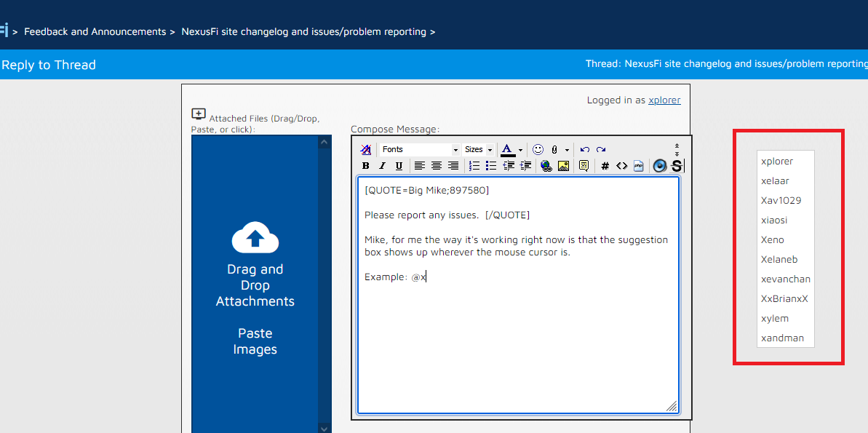868x433 pixels.
Task: Insert an image with picture icon
Action: [564, 166]
